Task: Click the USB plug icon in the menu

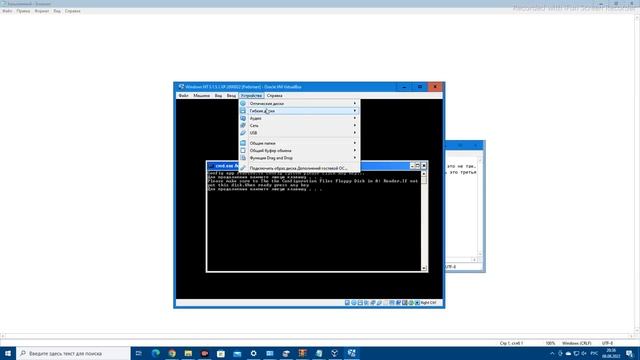Action: click(x=243, y=133)
